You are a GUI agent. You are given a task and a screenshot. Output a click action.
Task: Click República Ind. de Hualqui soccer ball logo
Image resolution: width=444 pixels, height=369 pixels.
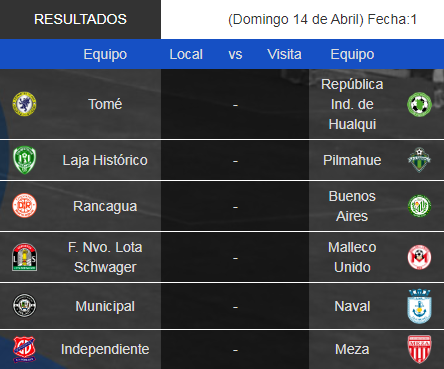coord(419,104)
